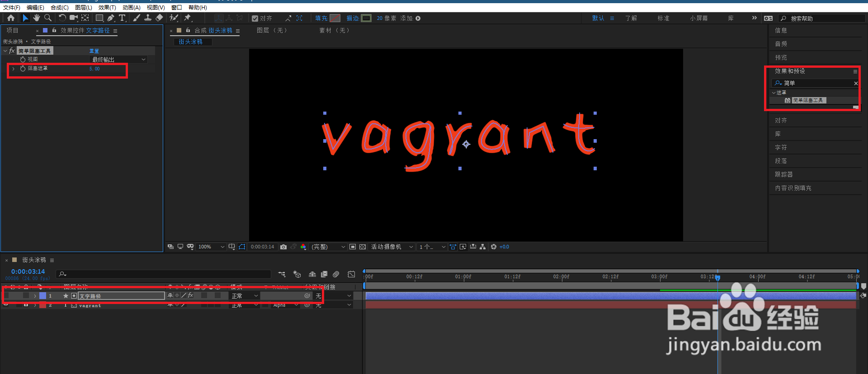Select the Selection arrow tool
This screenshot has width=868, height=374.
pyautogui.click(x=25, y=18)
